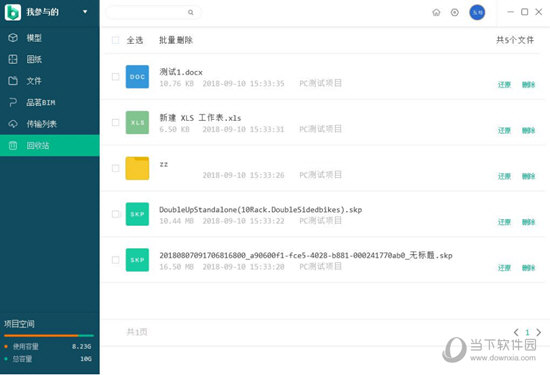Click the yellow zz folder icon

point(137,168)
